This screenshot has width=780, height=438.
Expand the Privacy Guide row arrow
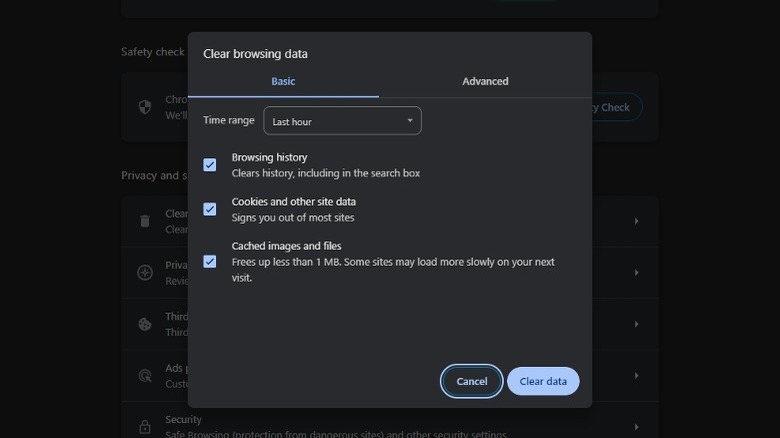coord(636,272)
